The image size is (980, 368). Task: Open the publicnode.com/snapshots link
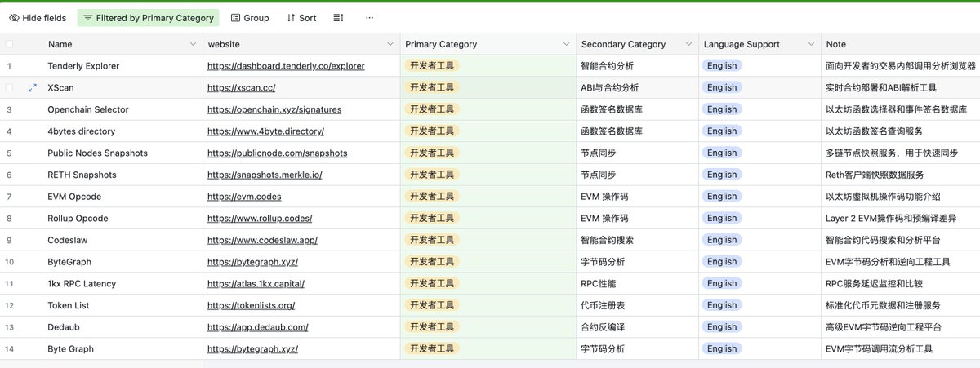(277, 153)
